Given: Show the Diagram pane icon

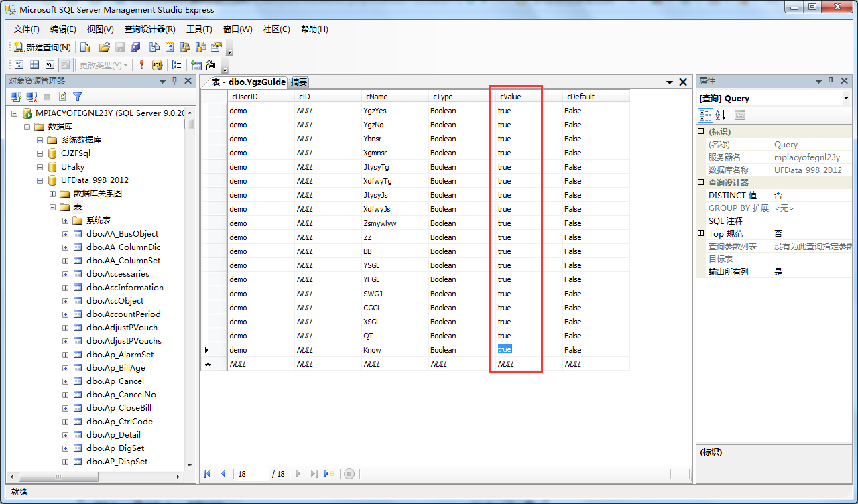Looking at the screenshot, I should coord(19,65).
